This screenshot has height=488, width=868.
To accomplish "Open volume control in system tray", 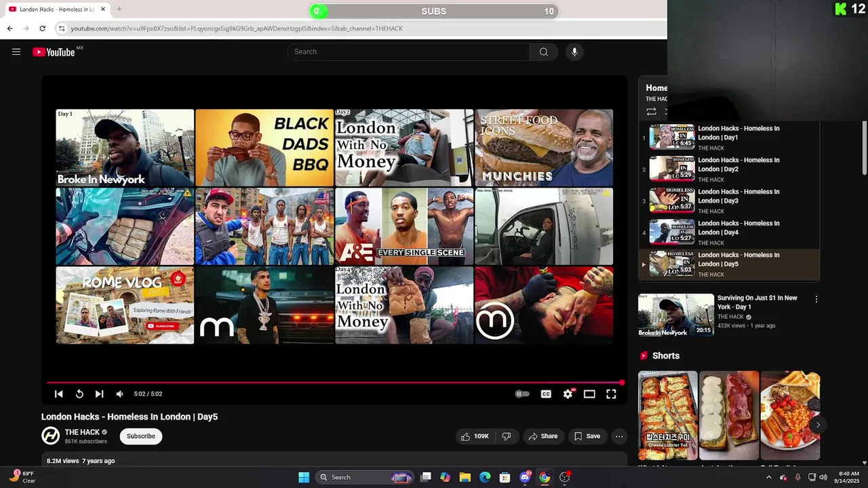I will (x=823, y=477).
